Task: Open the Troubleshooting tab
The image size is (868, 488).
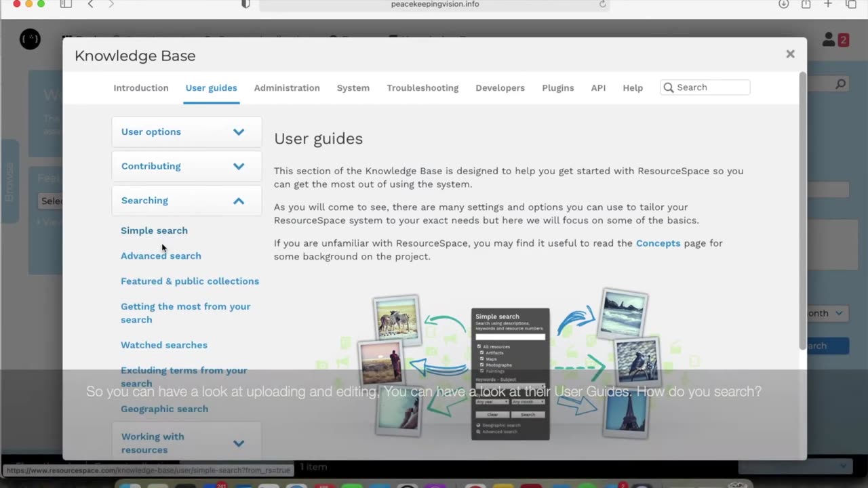Action: [x=422, y=88]
